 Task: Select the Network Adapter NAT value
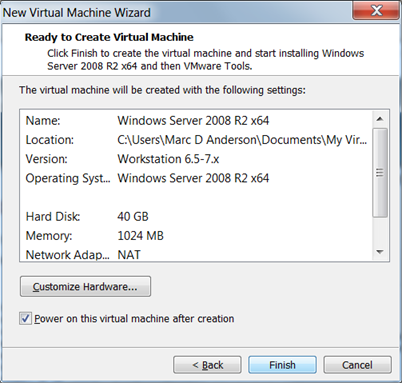coord(129,255)
